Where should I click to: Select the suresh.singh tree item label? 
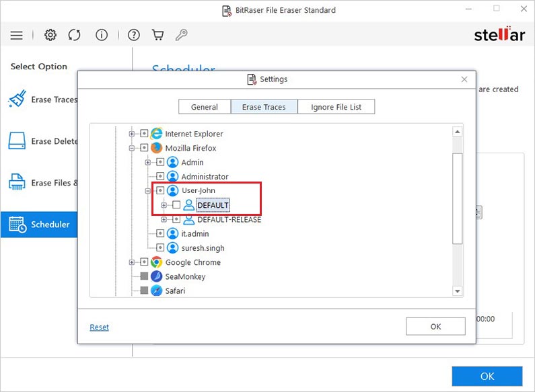tap(203, 248)
